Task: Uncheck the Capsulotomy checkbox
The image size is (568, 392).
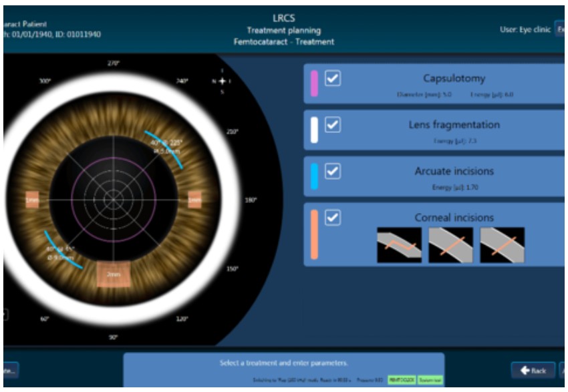Action: coord(333,78)
